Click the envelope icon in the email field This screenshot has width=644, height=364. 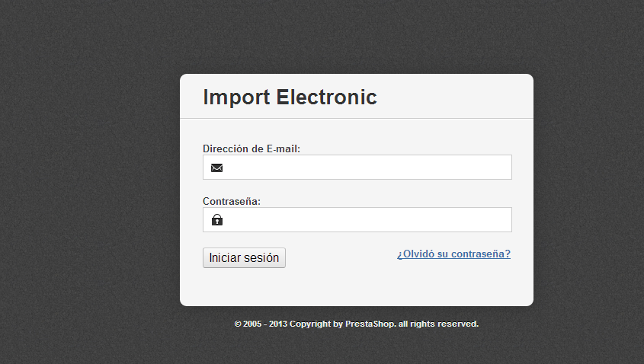217,168
